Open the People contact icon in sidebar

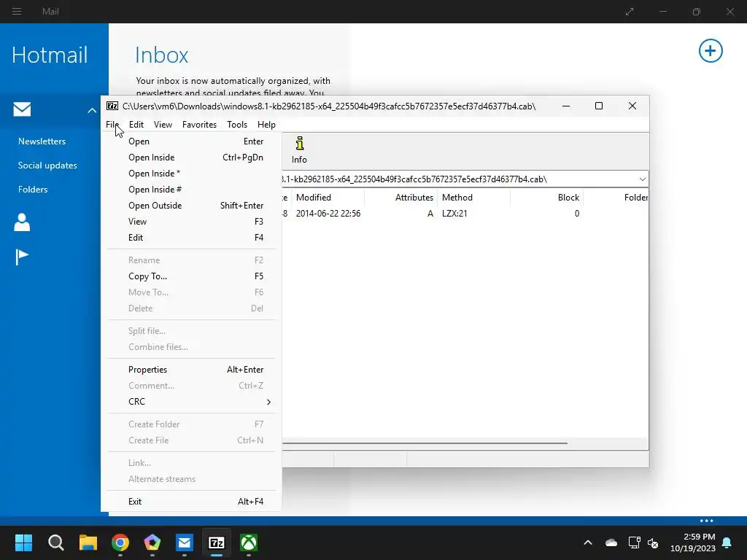pos(22,222)
